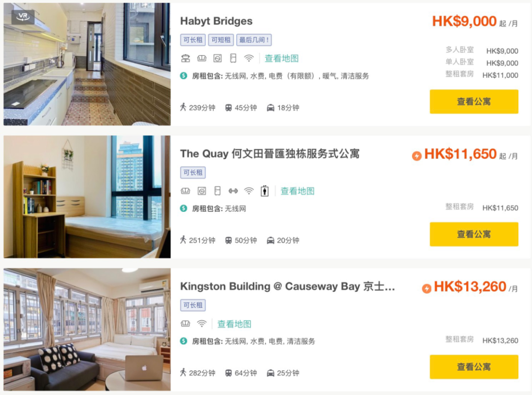Click 查看公寓 button for The Quay
The width and height of the screenshot is (532, 395).
[474, 234]
